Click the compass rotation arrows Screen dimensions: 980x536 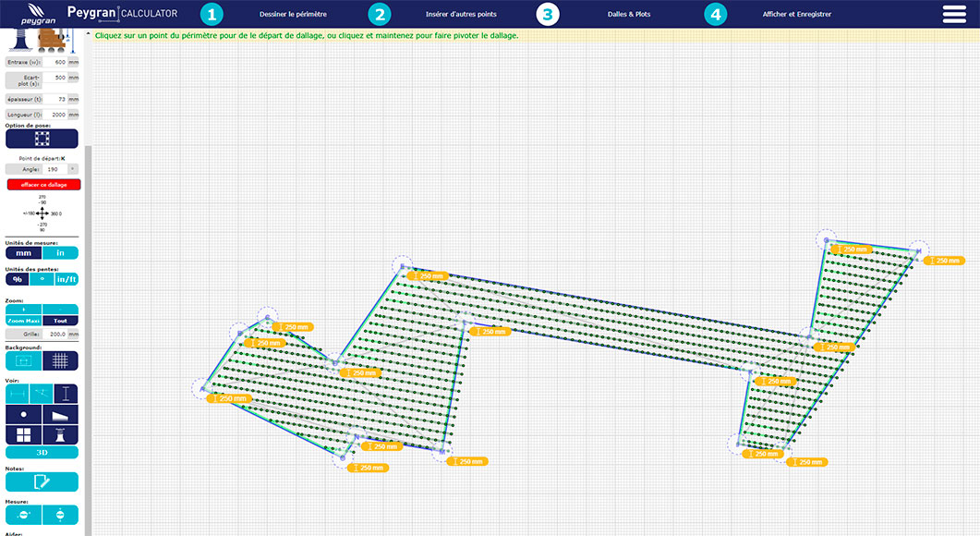(42, 213)
